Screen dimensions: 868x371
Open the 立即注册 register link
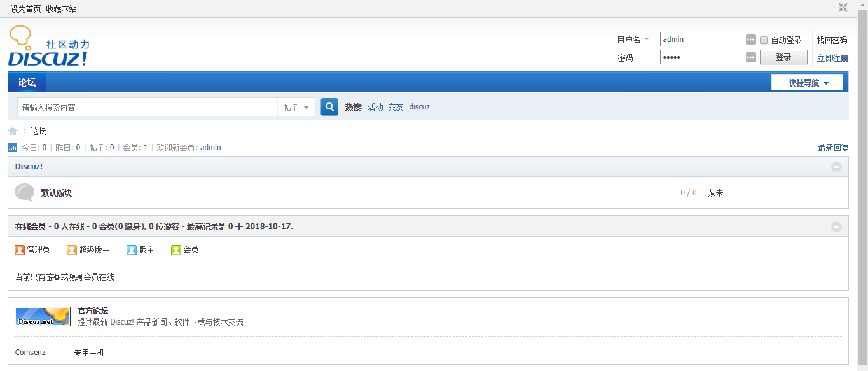[832, 58]
